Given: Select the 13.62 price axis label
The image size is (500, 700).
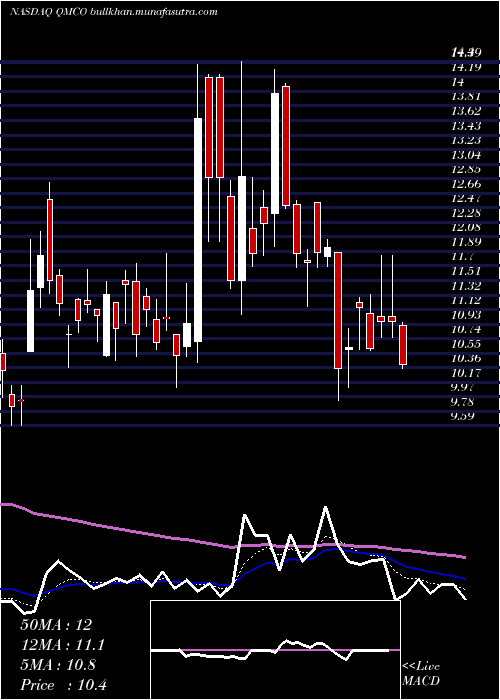Looking at the screenshot, I should 466,111.
